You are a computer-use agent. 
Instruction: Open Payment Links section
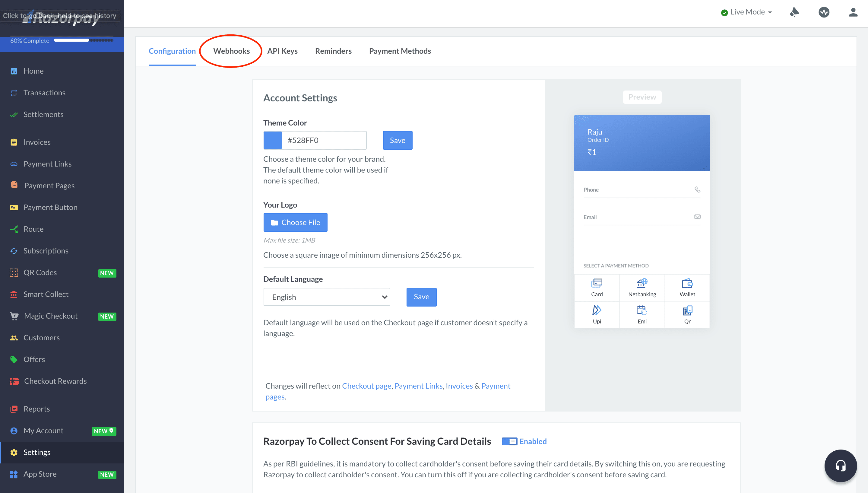point(62,164)
